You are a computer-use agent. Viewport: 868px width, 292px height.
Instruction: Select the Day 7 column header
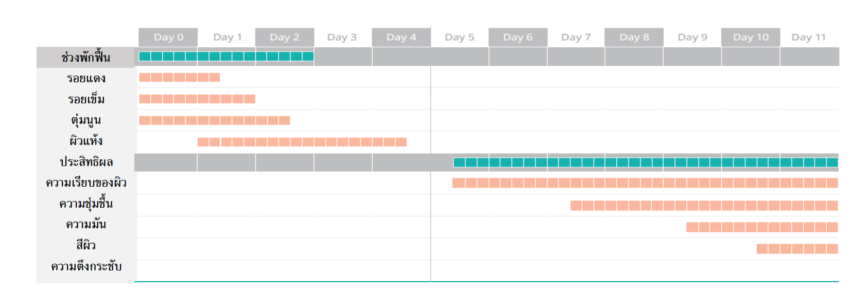576,37
